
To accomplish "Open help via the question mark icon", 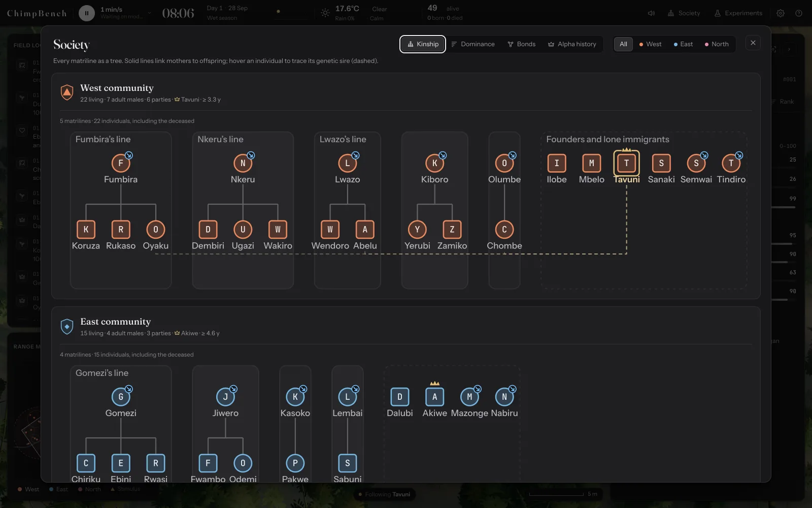I will click(x=799, y=13).
